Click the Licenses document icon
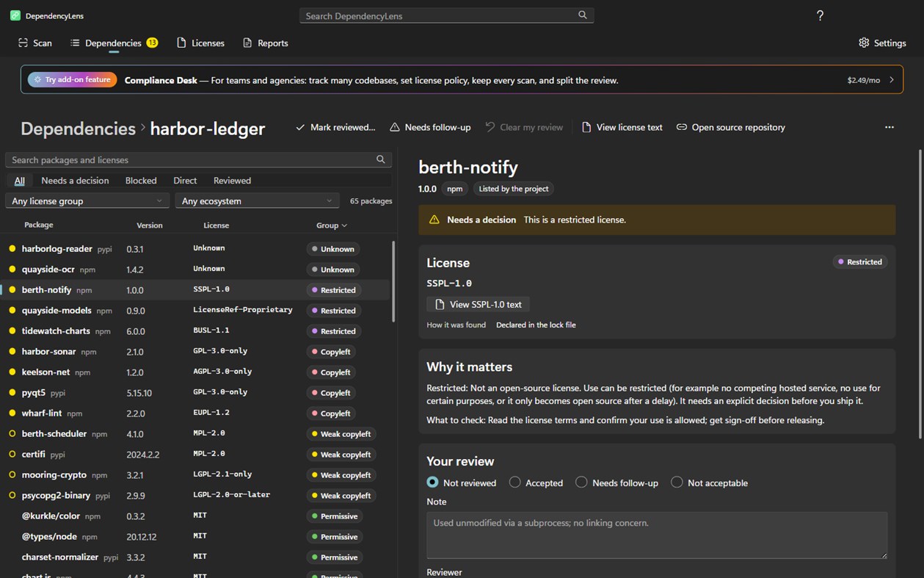Screen dimensions: 924x578 (181, 43)
